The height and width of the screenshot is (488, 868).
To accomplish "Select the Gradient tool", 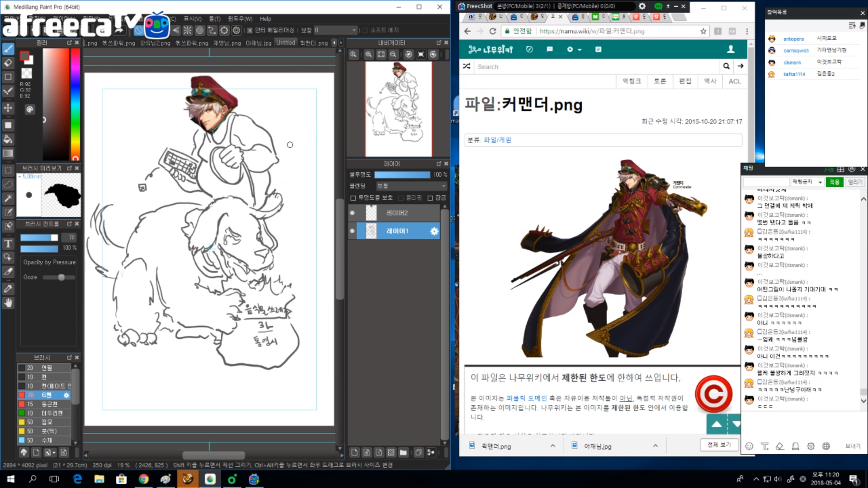I will 8,153.
